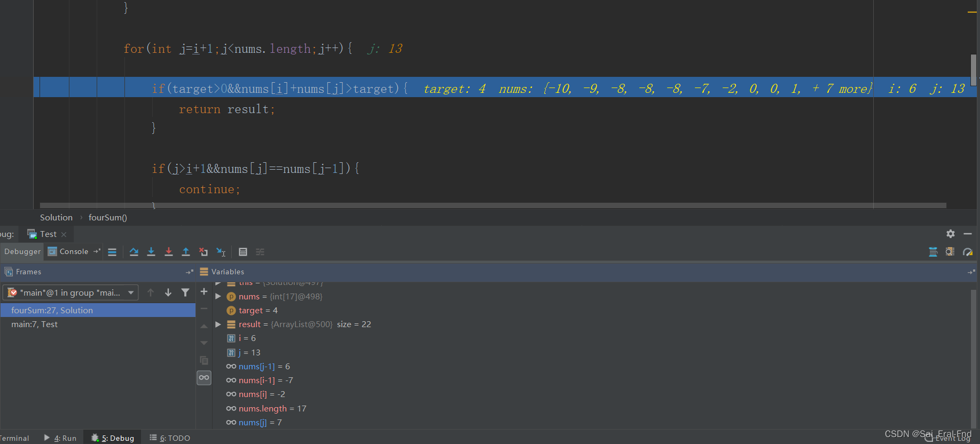The image size is (980, 444).
Task: Open the Evaluate Expression calculator icon
Action: pyautogui.click(x=243, y=252)
